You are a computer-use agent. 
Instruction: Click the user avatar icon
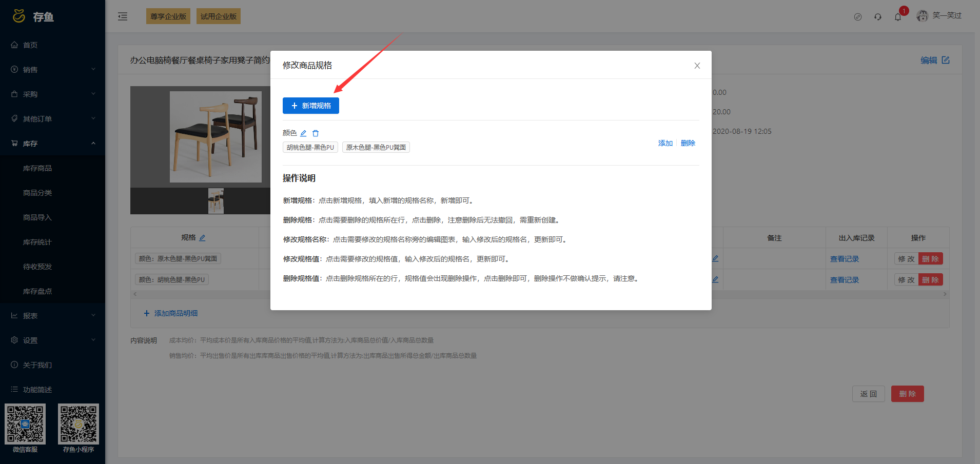point(923,16)
